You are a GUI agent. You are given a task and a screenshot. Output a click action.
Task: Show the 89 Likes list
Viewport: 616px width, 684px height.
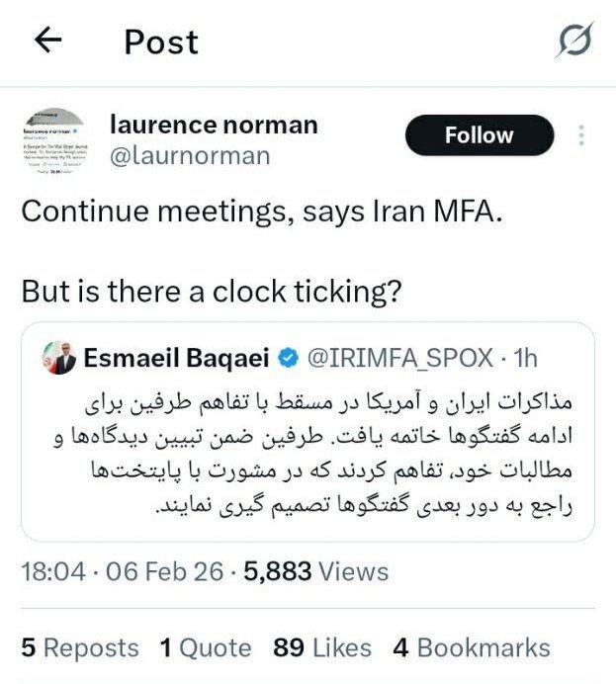tap(323, 648)
